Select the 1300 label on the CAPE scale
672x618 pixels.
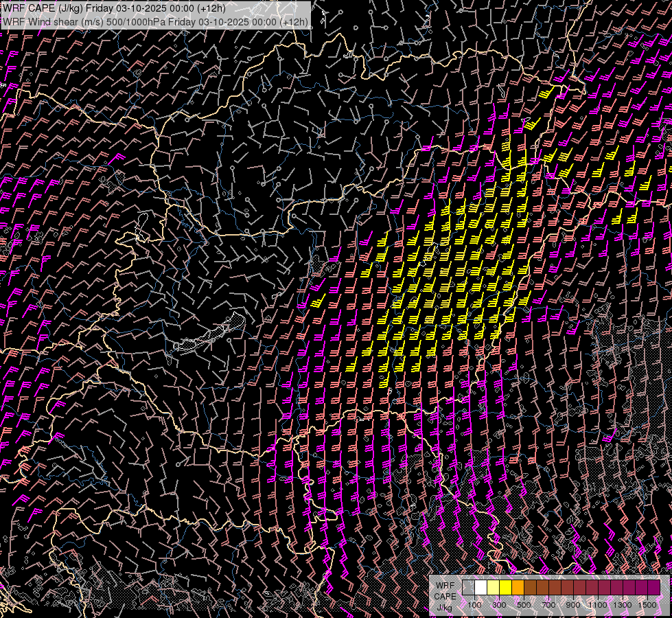point(623,605)
